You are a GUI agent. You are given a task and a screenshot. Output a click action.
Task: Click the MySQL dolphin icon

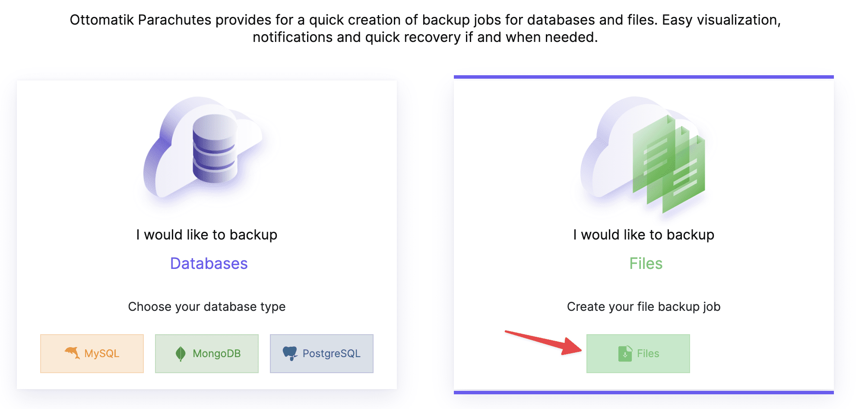(73, 353)
